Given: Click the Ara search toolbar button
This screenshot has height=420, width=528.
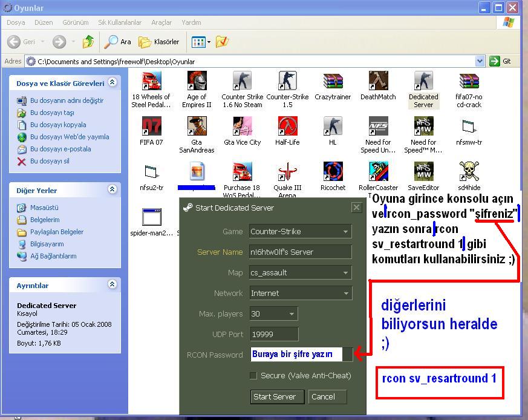Looking at the screenshot, I should 117,42.
